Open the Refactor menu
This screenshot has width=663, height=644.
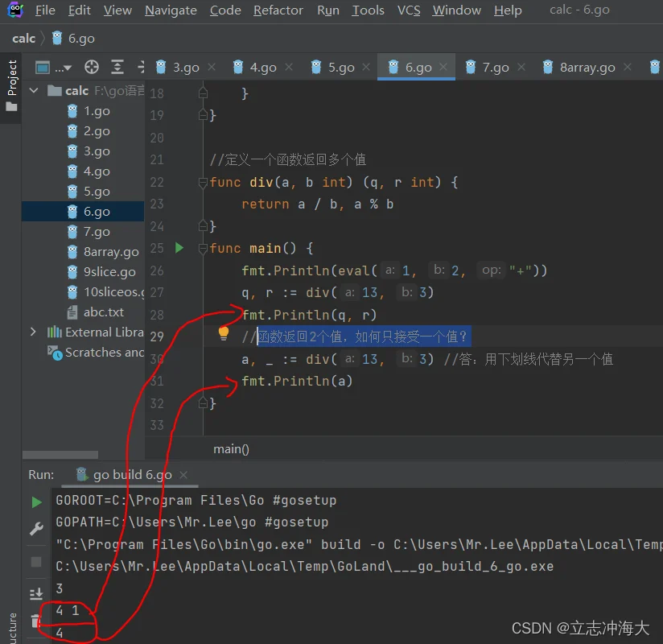(x=278, y=10)
